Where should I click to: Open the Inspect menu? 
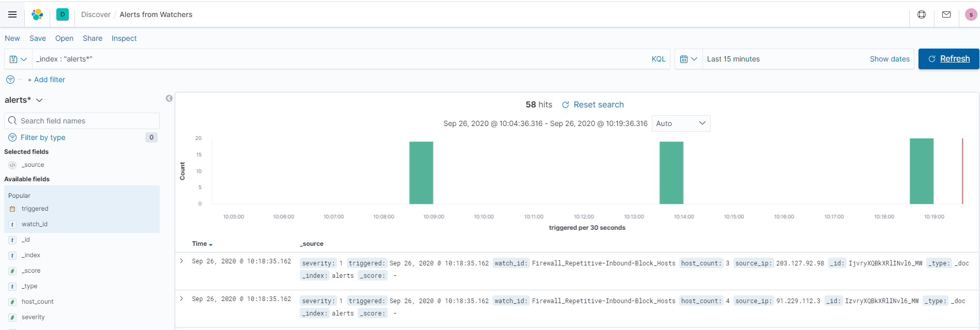(124, 38)
